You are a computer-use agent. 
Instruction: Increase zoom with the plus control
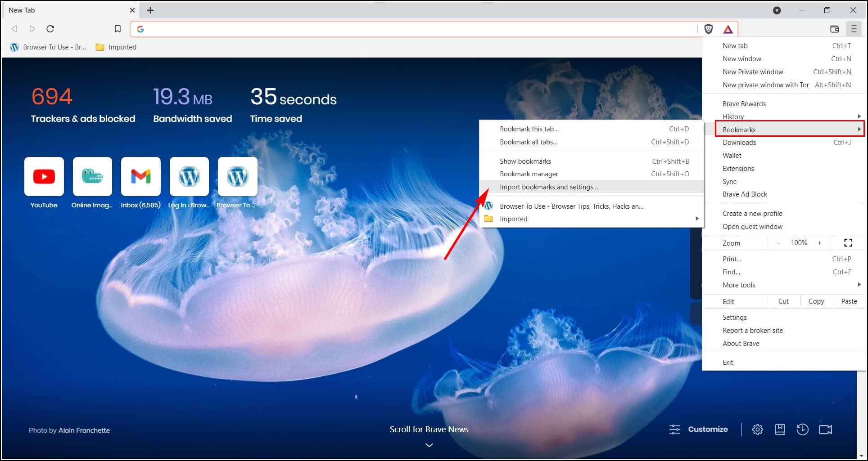coord(819,243)
